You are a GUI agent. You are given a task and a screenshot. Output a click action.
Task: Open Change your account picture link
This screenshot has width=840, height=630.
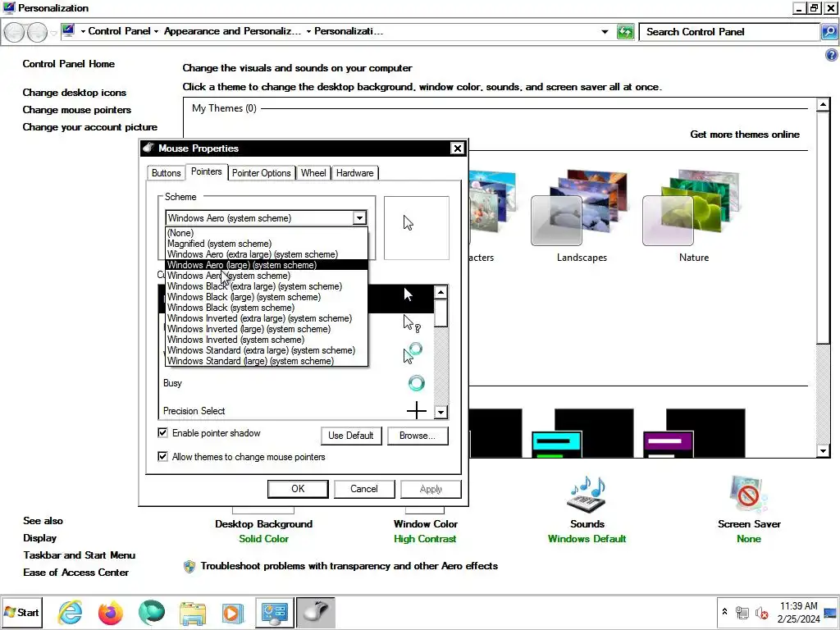point(90,127)
